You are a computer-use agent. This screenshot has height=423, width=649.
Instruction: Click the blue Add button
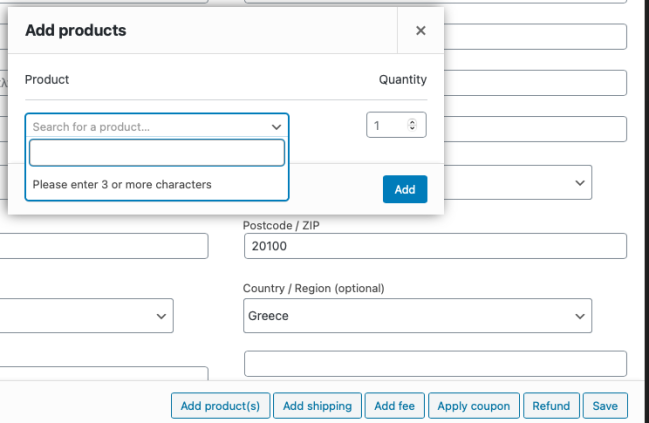(x=404, y=189)
